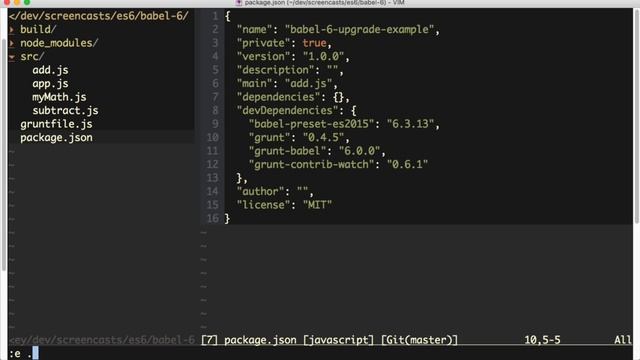The height and width of the screenshot is (360, 640).
Task: Click the "babel-preset-es2015" key
Action: coord(311,124)
